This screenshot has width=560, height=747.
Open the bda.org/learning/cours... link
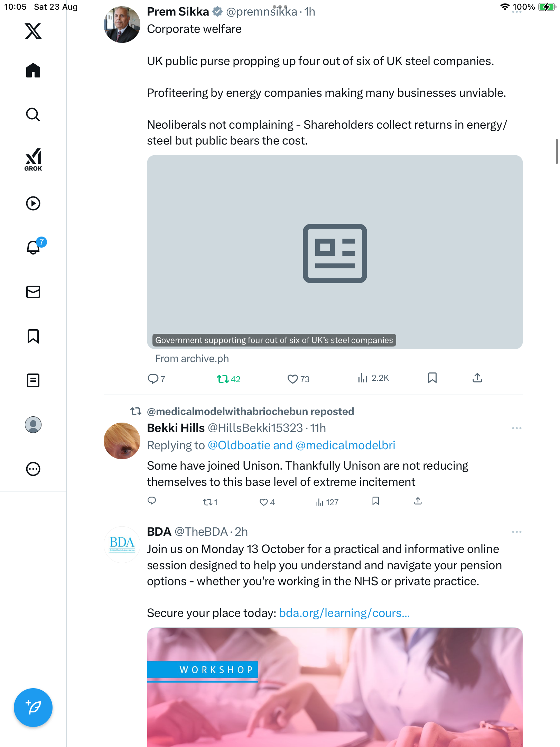point(344,613)
